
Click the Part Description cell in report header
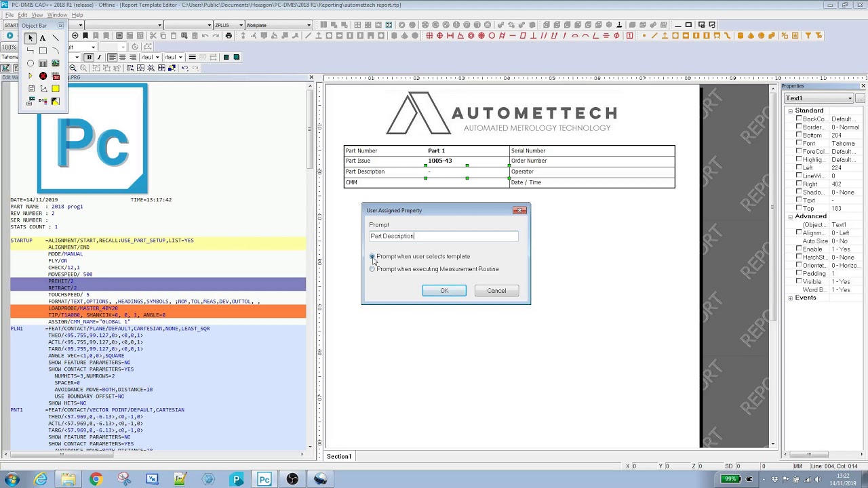coord(385,171)
